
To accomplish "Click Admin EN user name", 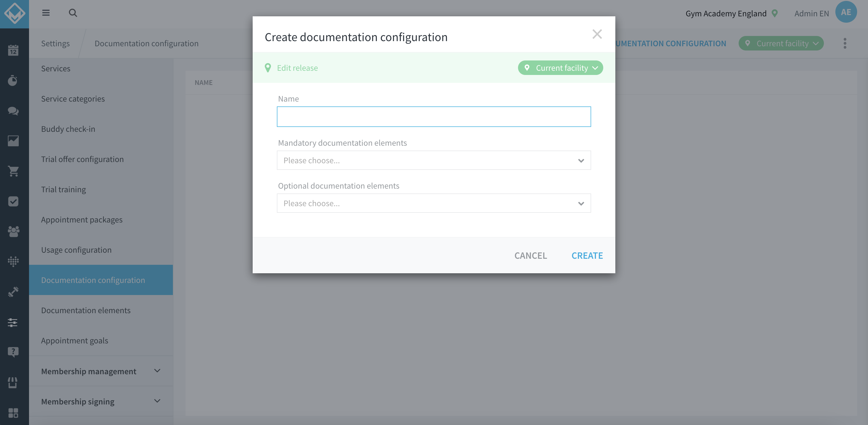I will 811,14.
